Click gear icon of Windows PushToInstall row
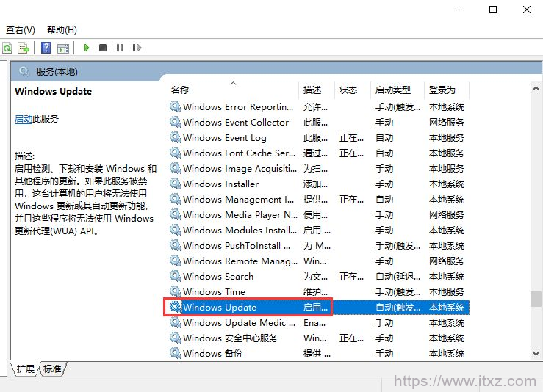 (x=175, y=245)
